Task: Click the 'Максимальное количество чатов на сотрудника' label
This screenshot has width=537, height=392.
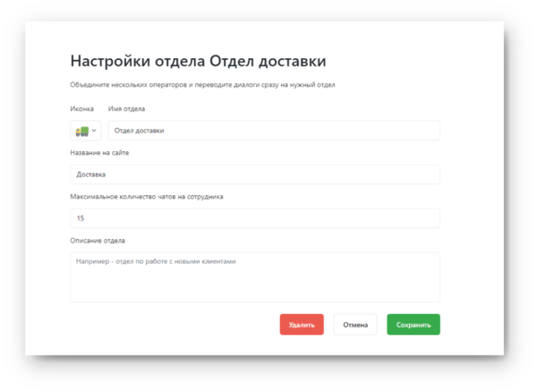Action: coord(147,197)
